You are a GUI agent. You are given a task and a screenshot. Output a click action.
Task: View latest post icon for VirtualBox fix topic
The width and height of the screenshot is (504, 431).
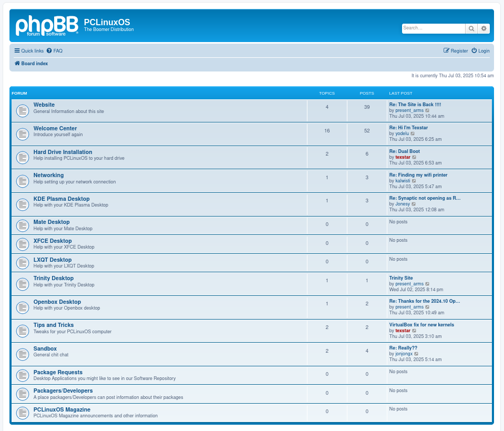[414, 331]
